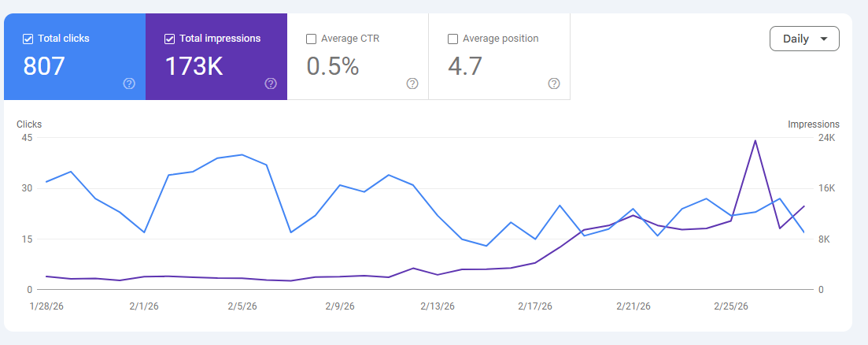The width and height of the screenshot is (868, 345).
Task: Select the 173K total impressions value
Action: pos(194,66)
